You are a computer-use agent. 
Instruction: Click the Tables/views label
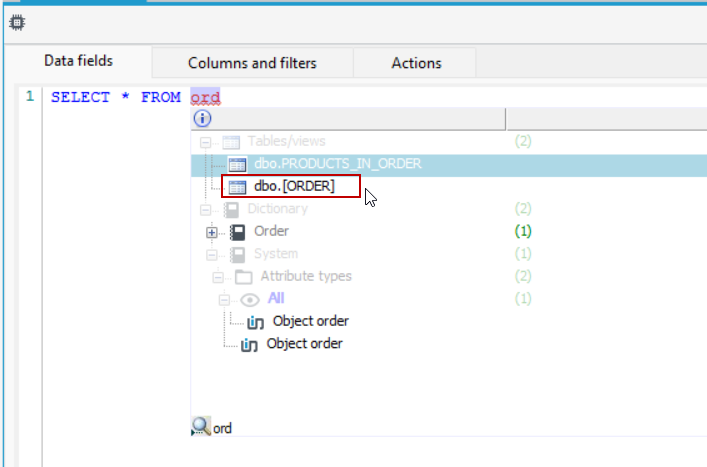(286, 141)
